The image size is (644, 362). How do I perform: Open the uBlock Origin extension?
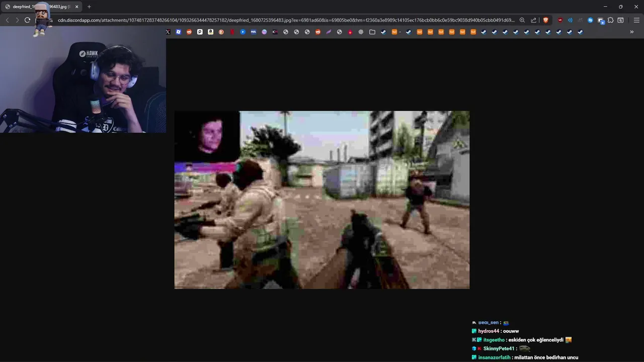560,20
